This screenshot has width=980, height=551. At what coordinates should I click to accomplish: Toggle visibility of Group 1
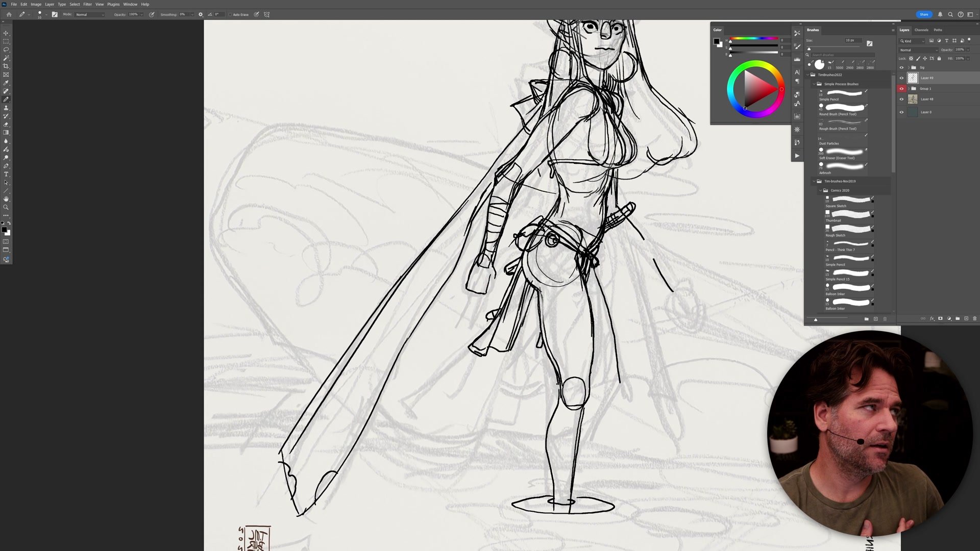coord(901,89)
